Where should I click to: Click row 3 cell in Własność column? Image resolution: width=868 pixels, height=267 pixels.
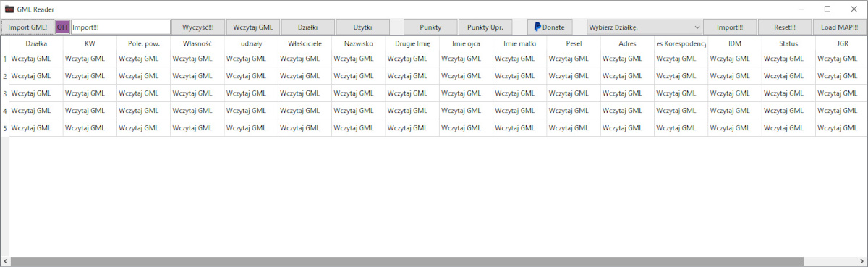pyautogui.click(x=197, y=93)
